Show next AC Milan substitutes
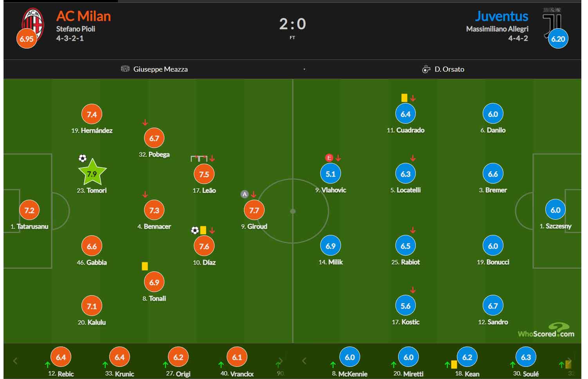Screen dimensions: 588x379 click(x=280, y=361)
